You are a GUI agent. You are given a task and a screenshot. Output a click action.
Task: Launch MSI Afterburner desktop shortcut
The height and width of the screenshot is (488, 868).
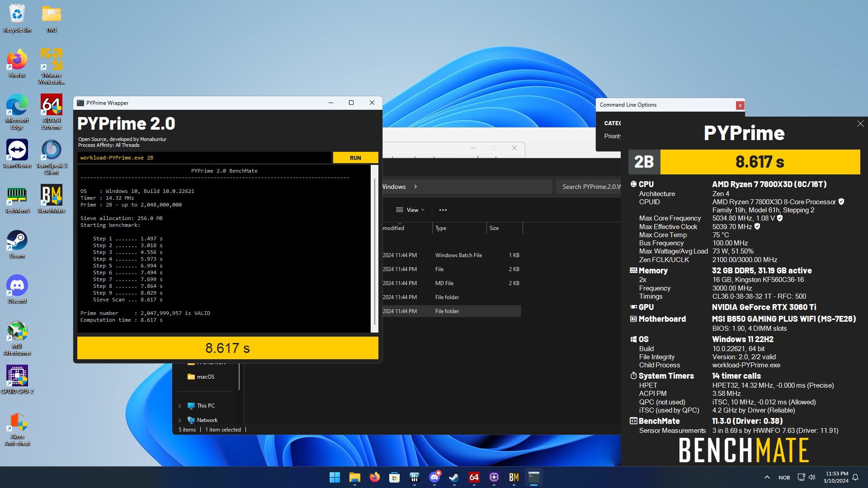pyautogui.click(x=17, y=338)
